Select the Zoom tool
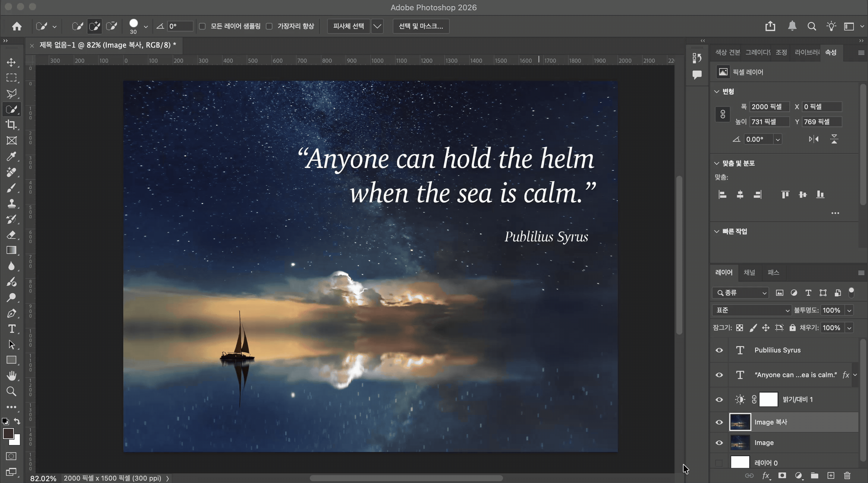This screenshot has width=868, height=483. click(11, 391)
